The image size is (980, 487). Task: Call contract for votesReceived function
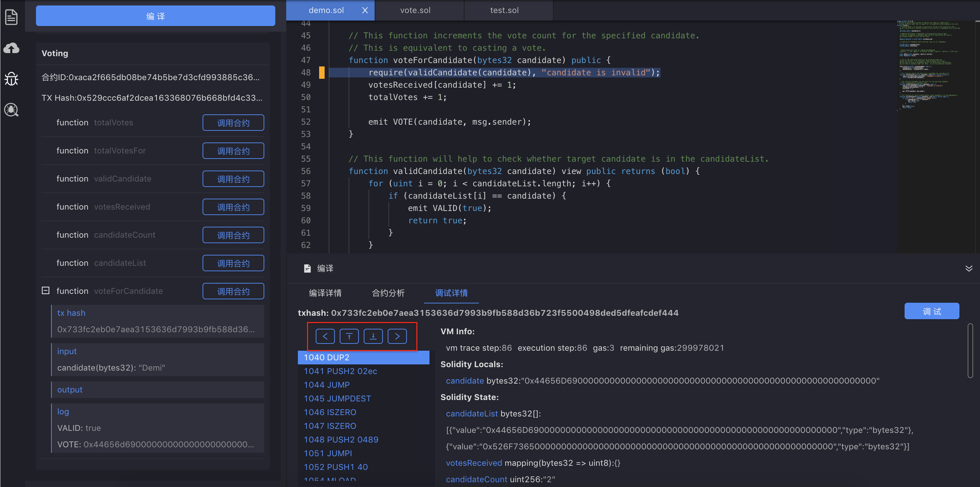click(x=233, y=207)
